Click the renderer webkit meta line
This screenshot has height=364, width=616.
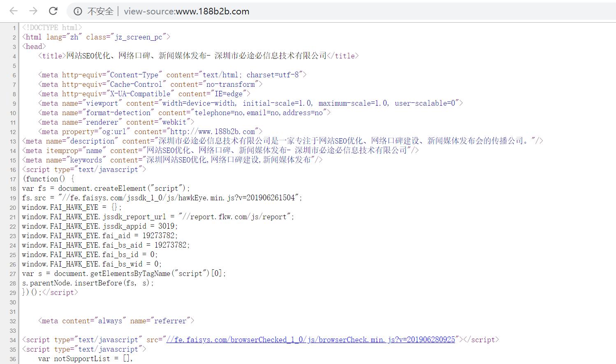point(116,122)
